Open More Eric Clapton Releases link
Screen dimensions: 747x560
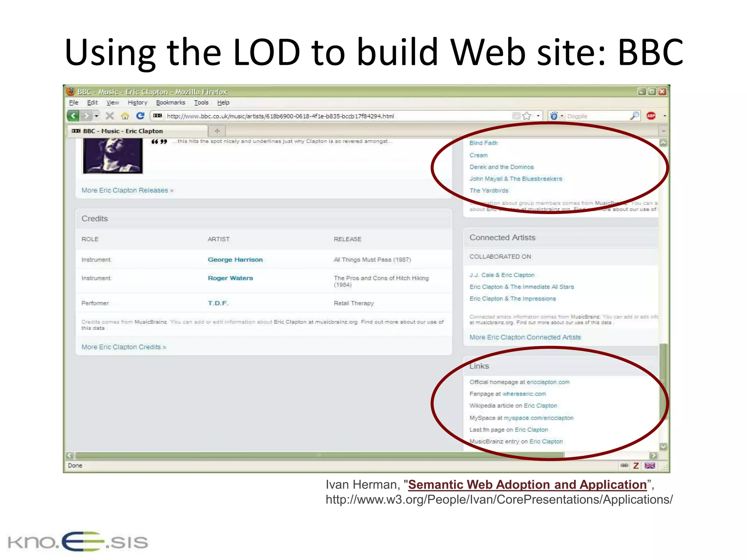127,190
